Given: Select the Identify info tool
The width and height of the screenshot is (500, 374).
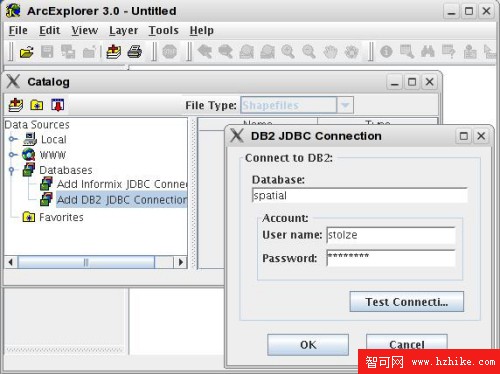Looking at the screenshot, I should click(386, 52).
